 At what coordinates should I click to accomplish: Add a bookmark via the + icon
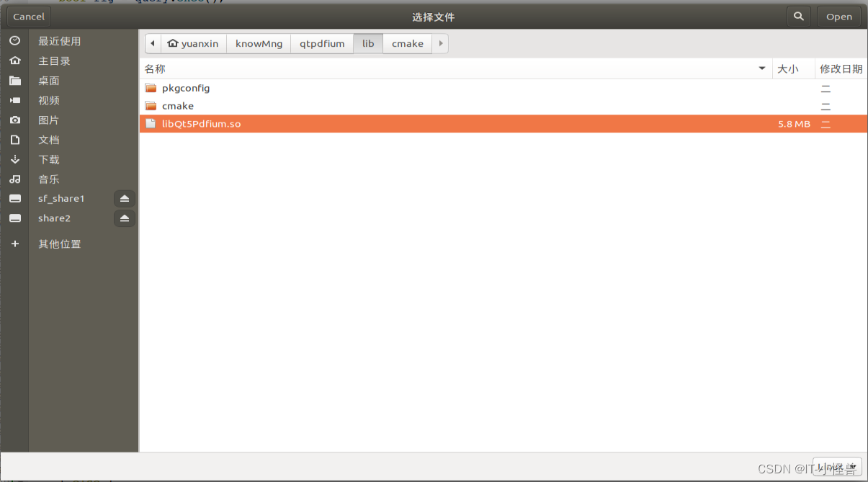14,244
